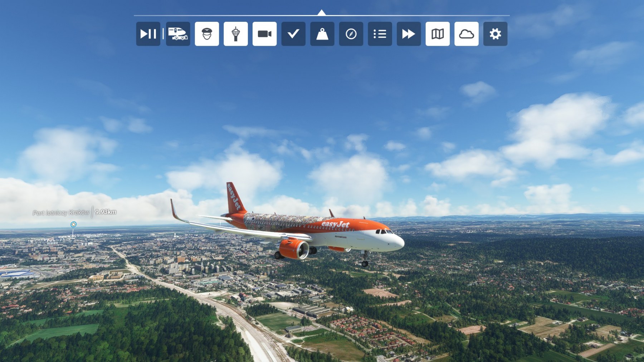The image size is (644, 362).
Task: Open the objectives list panel
Action: pyautogui.click(x=380, y=34)
